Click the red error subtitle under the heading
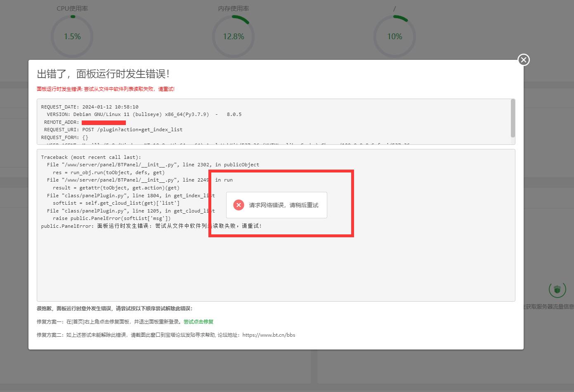574x392 pixels. click(x=106, y=89)
